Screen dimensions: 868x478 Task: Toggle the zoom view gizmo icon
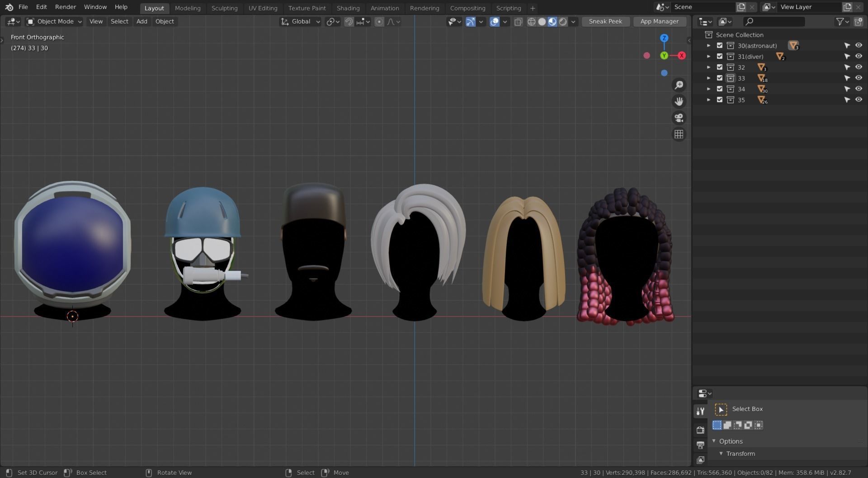(679, 85)
